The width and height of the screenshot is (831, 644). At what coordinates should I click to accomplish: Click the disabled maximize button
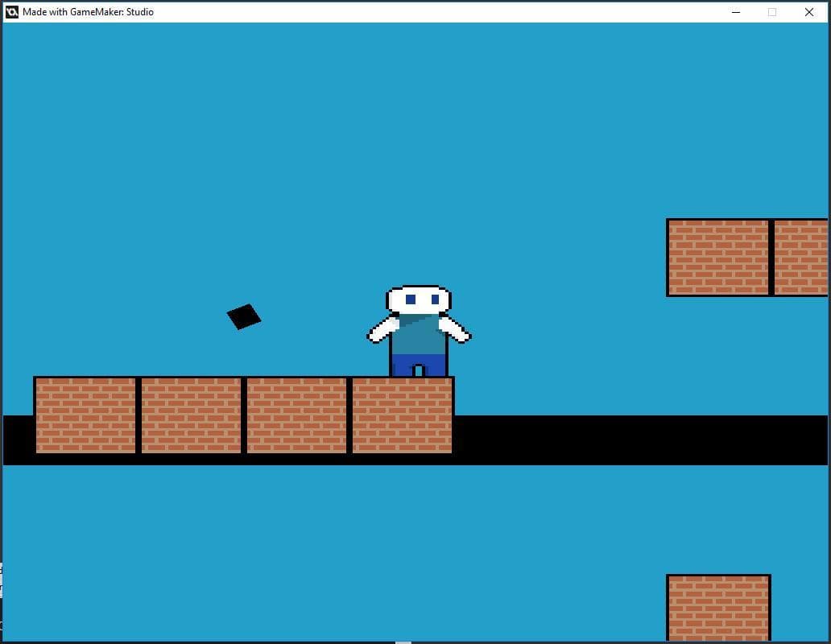click(x=772, y=12)
